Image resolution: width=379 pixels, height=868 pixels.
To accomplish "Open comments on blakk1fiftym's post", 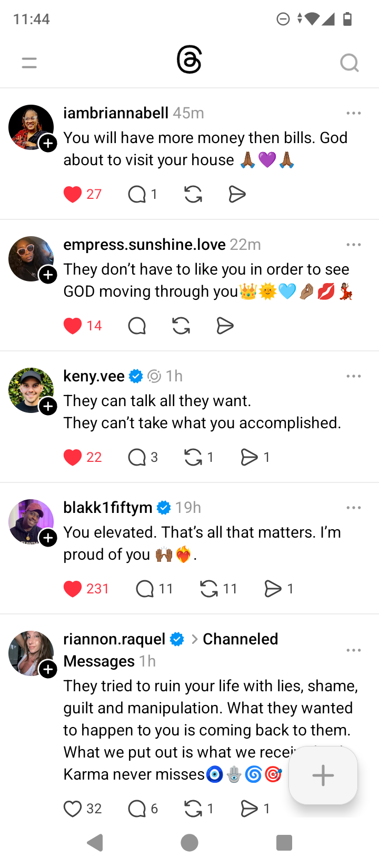I will pos(145,589).
